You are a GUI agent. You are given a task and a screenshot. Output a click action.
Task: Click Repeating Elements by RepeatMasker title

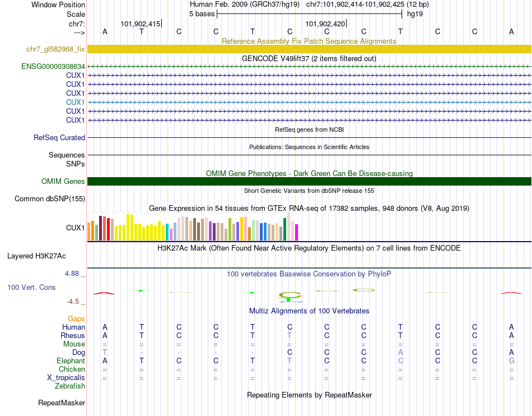(309, 395)
